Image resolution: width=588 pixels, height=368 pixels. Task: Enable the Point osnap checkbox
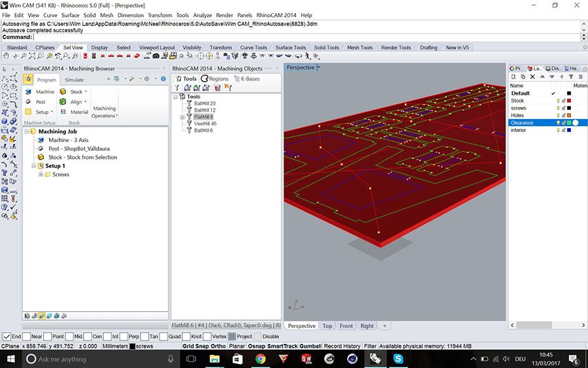[x=48, y=337]
